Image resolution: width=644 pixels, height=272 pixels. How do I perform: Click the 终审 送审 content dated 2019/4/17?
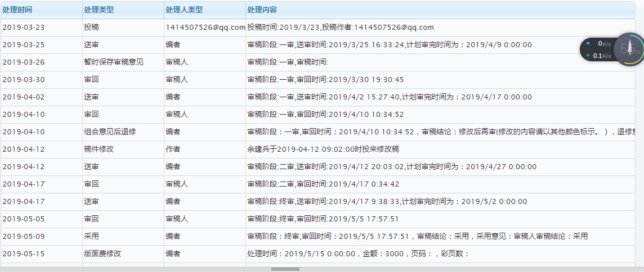tap(387, 202)
